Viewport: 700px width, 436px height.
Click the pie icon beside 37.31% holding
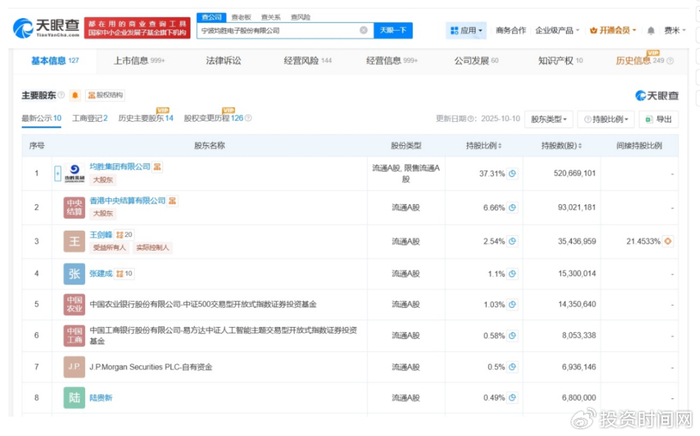[x=512, y=173]
